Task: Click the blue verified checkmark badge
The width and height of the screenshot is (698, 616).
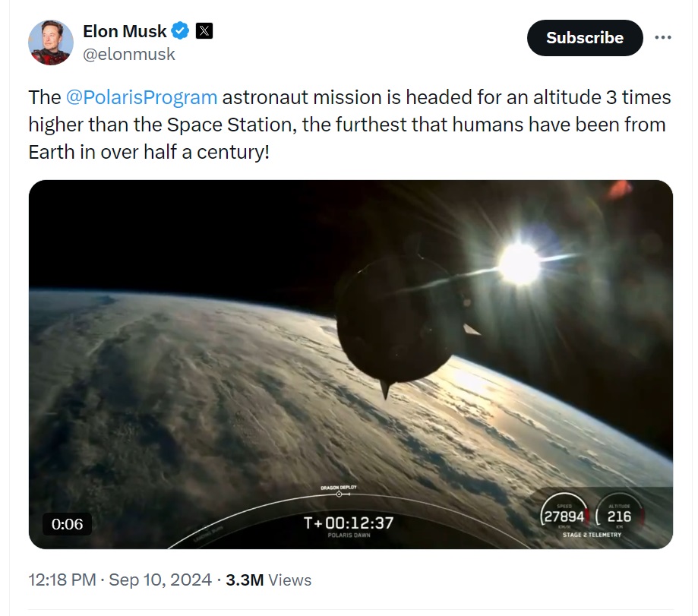Action: click(180, 31)
